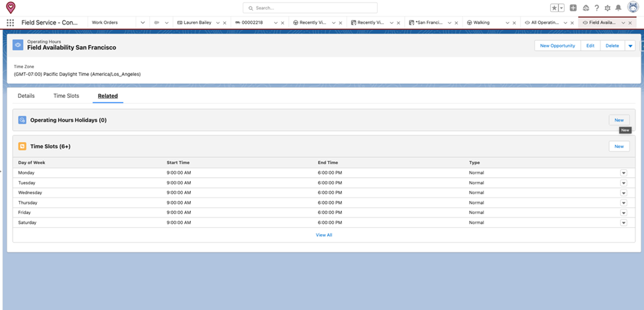Viewport: 644px width, 310px height.
Task: Close the Field Availa... tab
Action: (x=630, y=23)
